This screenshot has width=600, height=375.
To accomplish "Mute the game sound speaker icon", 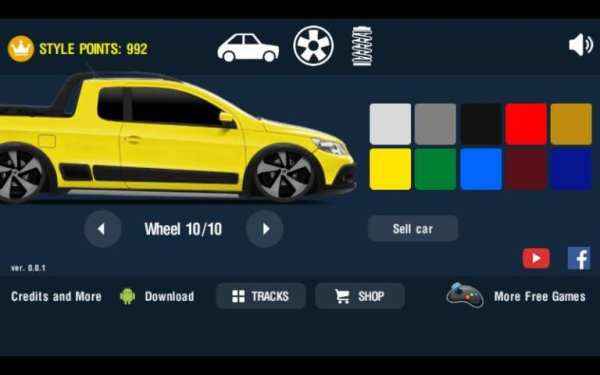I will [x=581, y=45].
